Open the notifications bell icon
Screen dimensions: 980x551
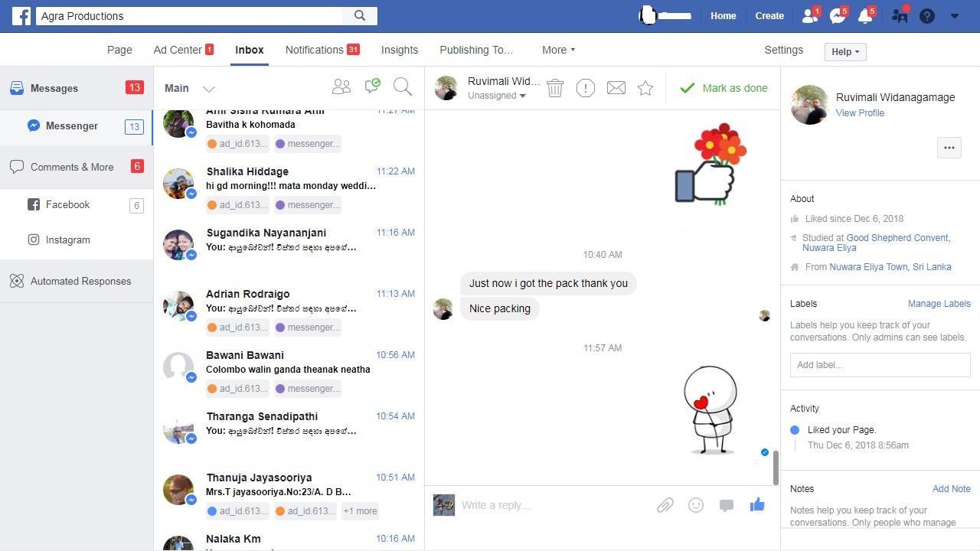tap(865, 15)
